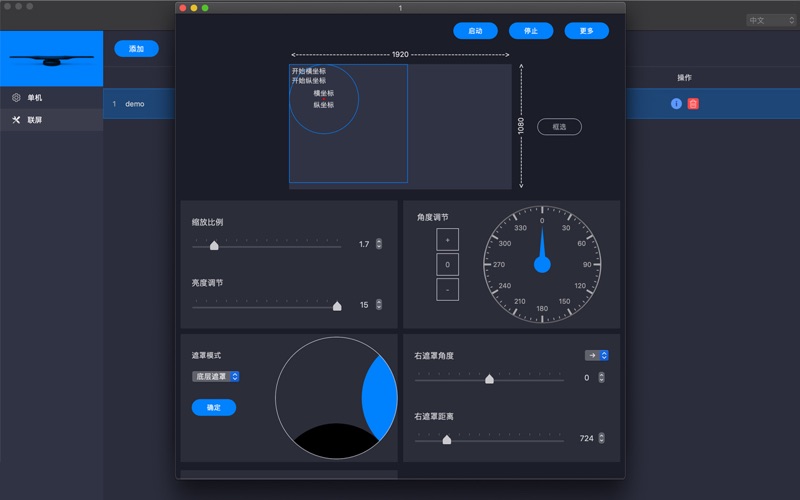
Task: Select the demo row in list
Action: pyautogui.click(x=139, y=104)
